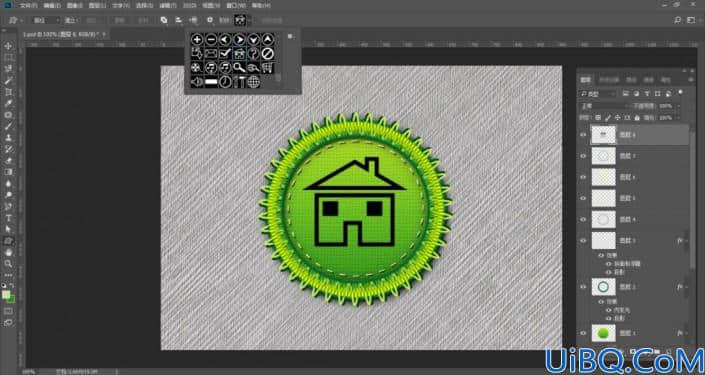Screen dimensions: 705x375
Task: Select the Rectangular Marquee tool
Action: pos(8,58)
